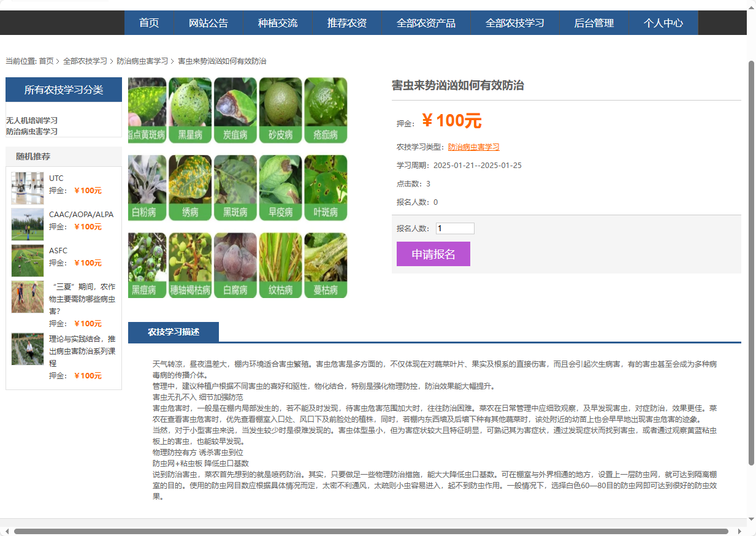This screenshot has height=536, width=756.
Task: Click the 申请报名 button
Action: pyautogui.click(x=433, y=253)
